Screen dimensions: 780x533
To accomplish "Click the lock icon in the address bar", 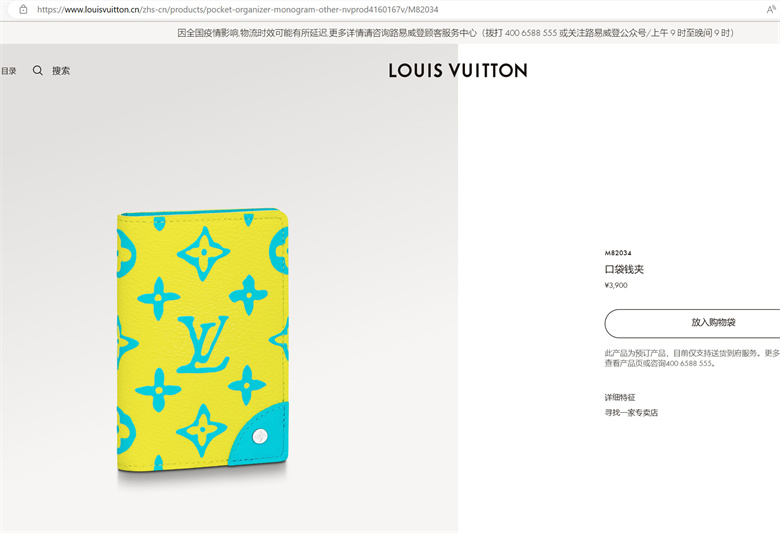I will pos(23,9).
